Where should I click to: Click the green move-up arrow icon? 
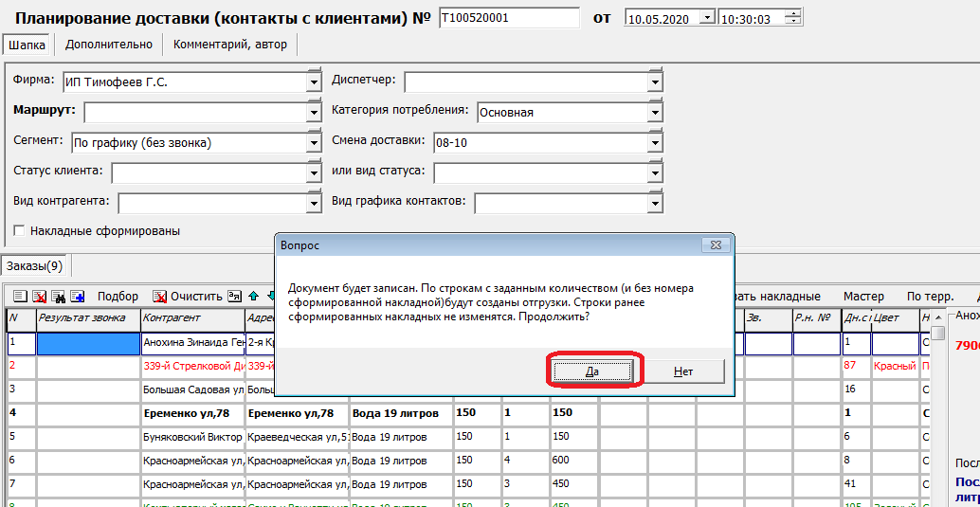point(253,297)
